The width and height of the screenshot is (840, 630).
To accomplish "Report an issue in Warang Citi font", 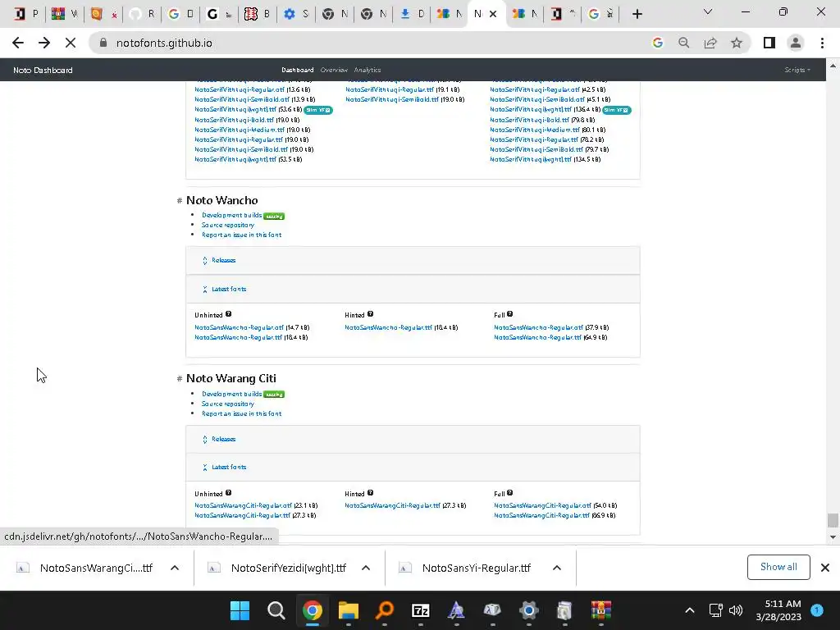I will click(242, 413).
